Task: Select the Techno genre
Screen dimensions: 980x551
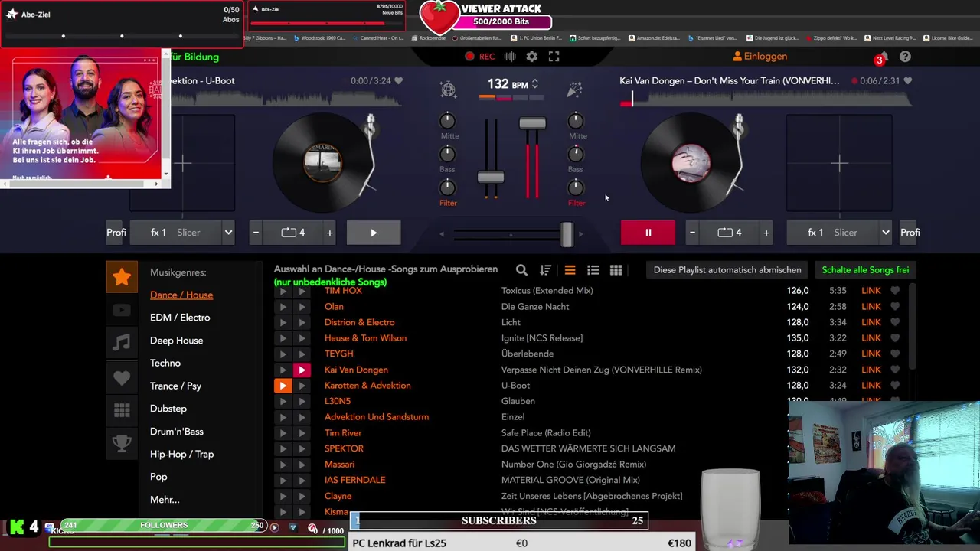Action: click(165, 364)
